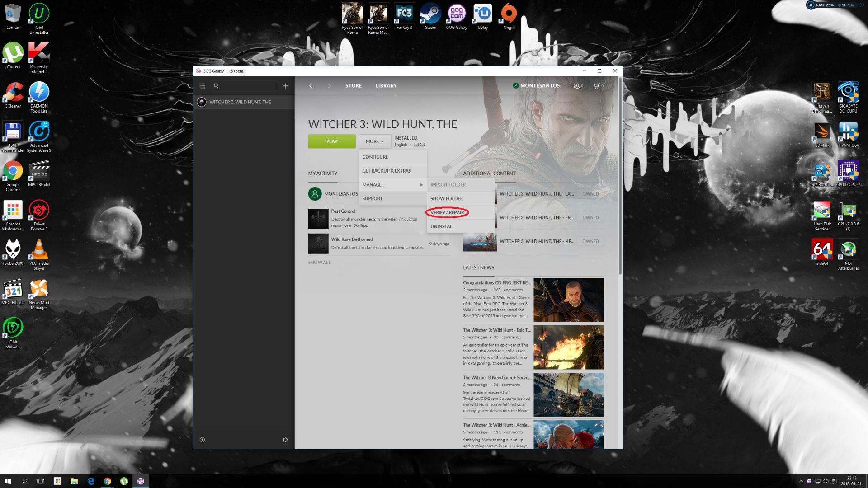Click the GOG Galaxy taskbar icon
The width and height of the screenshot is (868, 488).
click(x=141, y=481)
